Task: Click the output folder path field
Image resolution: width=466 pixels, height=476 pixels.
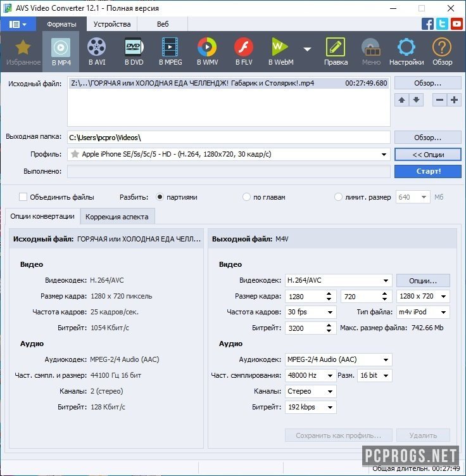Action: 229,138
